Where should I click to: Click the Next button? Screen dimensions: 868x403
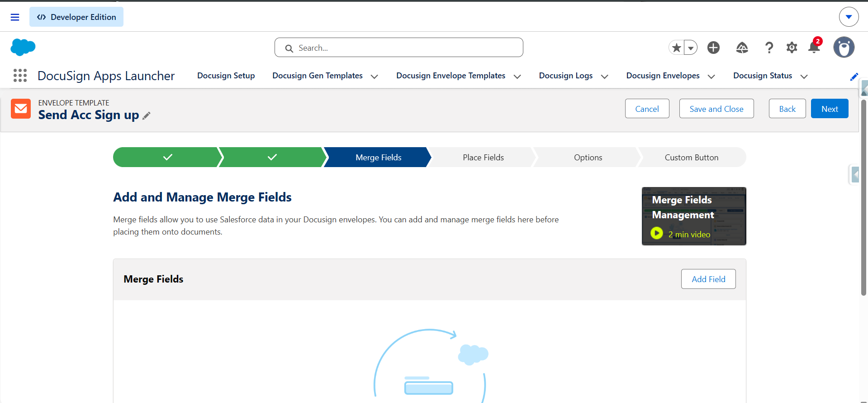[x=830, y=109]
